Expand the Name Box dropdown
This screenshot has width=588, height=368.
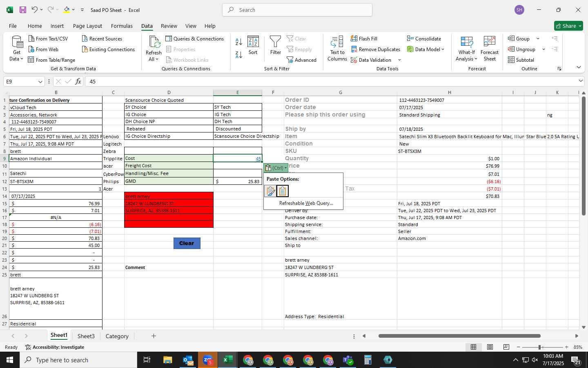click(x=40, y=81)
